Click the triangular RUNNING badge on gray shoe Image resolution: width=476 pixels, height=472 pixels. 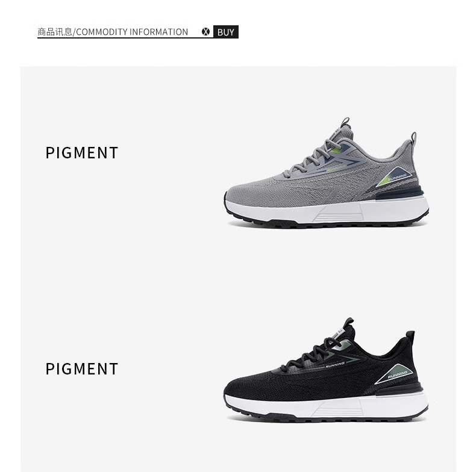[x=395, y=177]
